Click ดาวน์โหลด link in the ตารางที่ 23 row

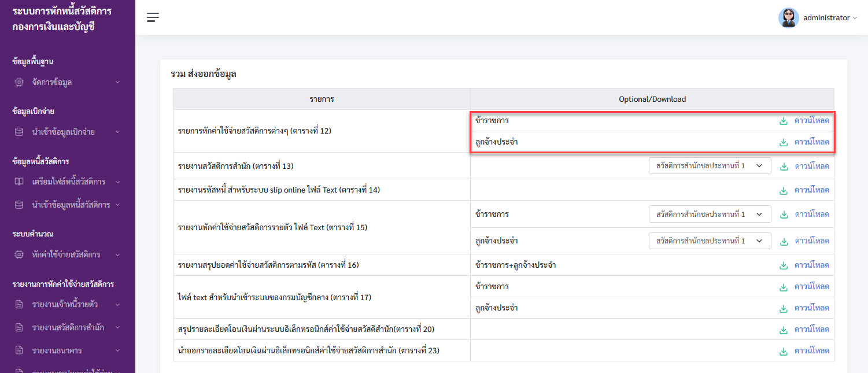click(812, 351)
